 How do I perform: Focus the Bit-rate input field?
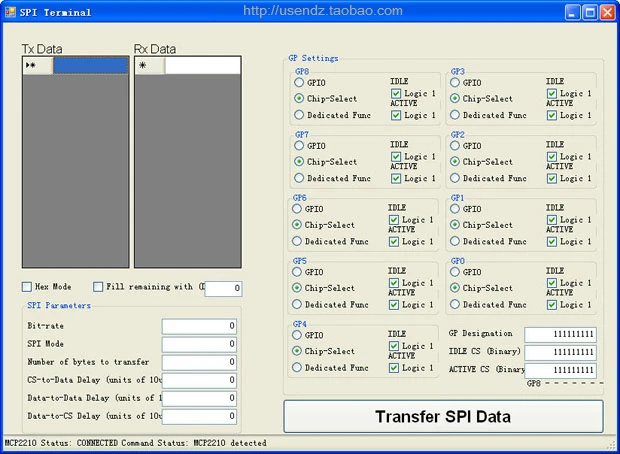click(199, 326)
